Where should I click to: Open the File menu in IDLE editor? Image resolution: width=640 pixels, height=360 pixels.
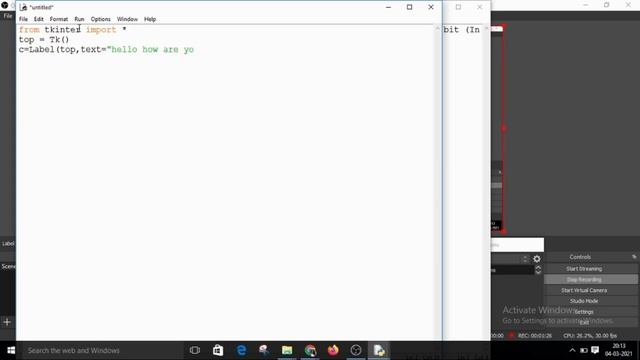pos(23,19)
